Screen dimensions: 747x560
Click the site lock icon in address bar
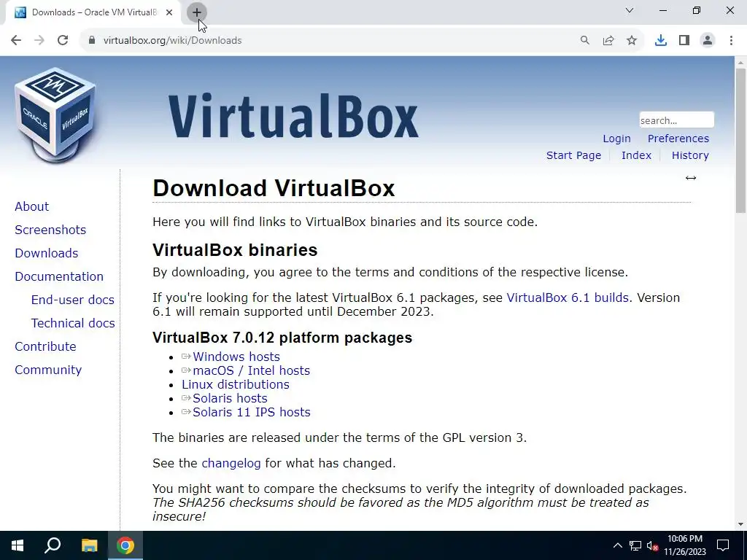92,41
